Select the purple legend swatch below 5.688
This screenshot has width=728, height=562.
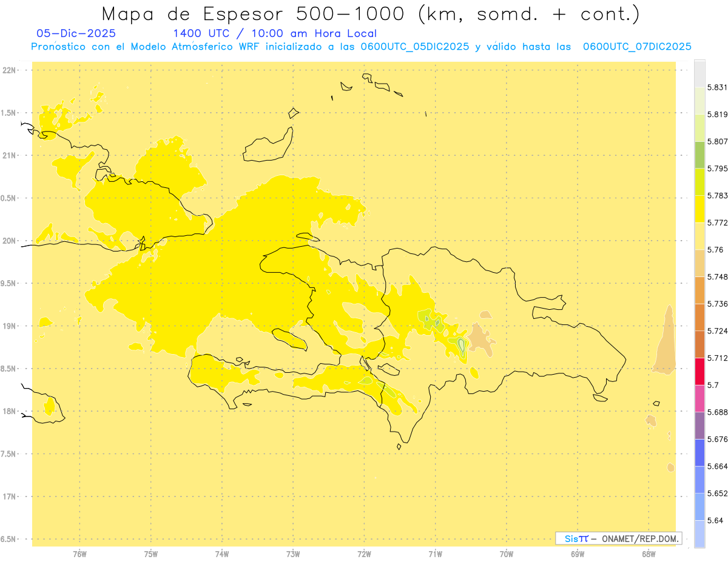coord(699,426)
